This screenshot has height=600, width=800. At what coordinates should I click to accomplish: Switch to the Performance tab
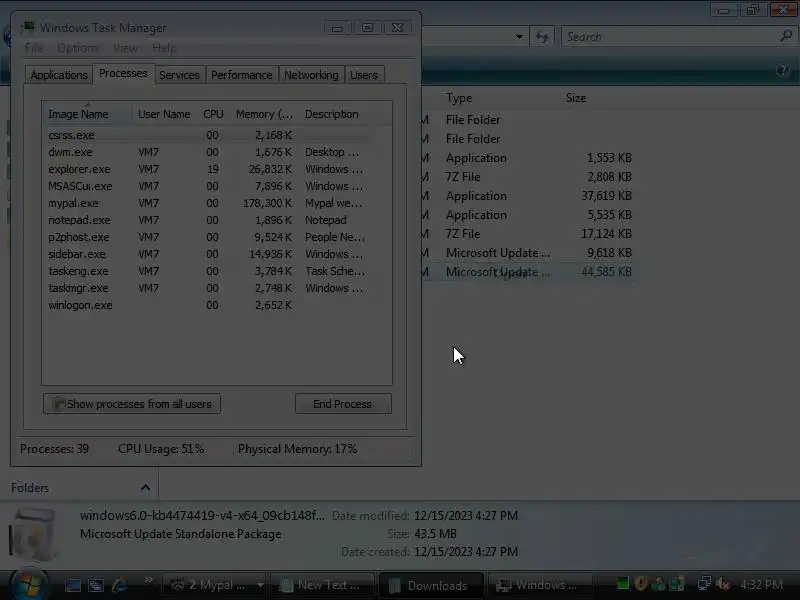(241, 75)
